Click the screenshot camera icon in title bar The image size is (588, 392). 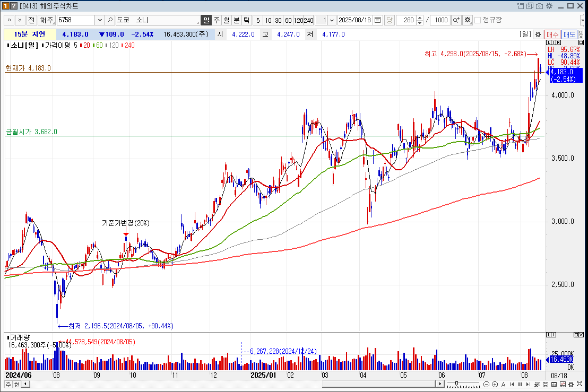coord(539,6)
